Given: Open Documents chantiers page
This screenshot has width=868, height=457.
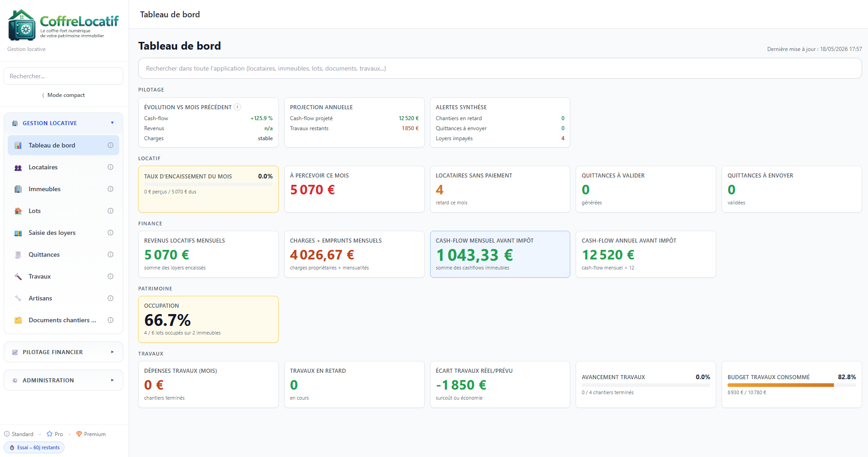Looking at the screenshot, I should click(x=63, y=320).
